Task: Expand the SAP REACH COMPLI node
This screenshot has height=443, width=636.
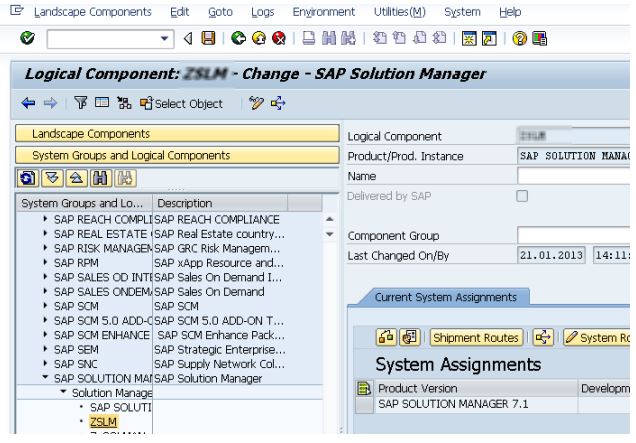Action: tap(45, 219)
